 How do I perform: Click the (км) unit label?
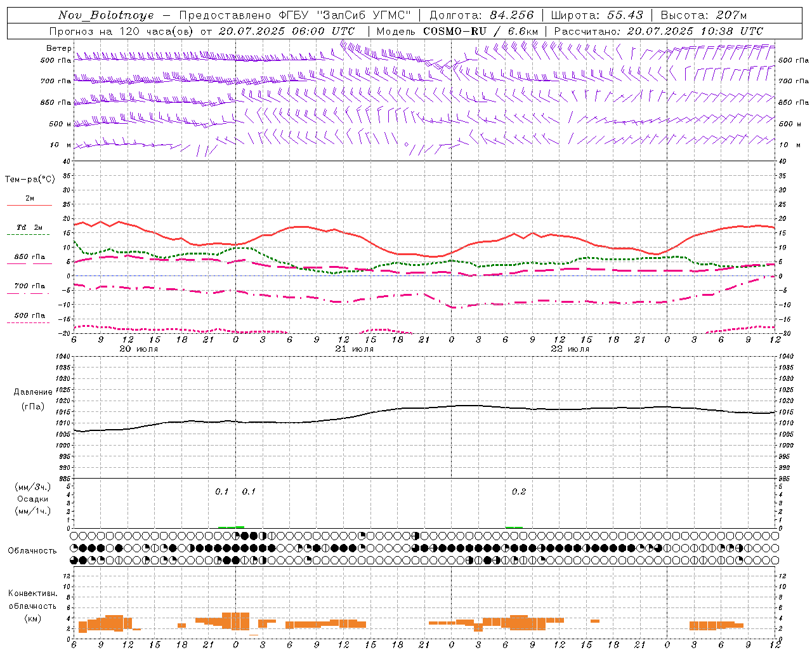coord(33,618)
